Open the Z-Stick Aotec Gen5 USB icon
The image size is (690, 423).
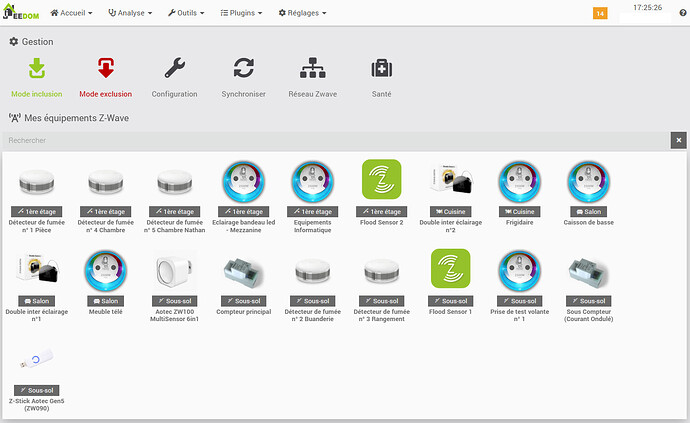coord(37,359)
